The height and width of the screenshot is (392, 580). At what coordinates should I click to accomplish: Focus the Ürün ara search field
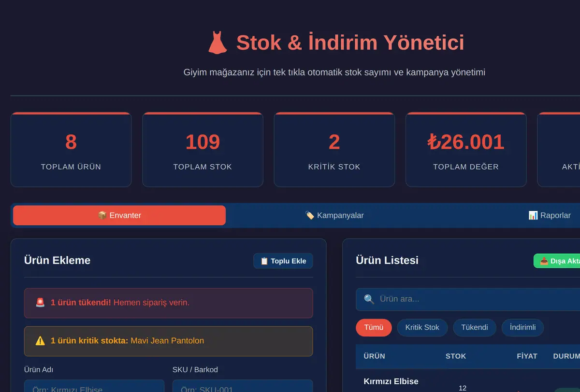[x=468, y=299]
